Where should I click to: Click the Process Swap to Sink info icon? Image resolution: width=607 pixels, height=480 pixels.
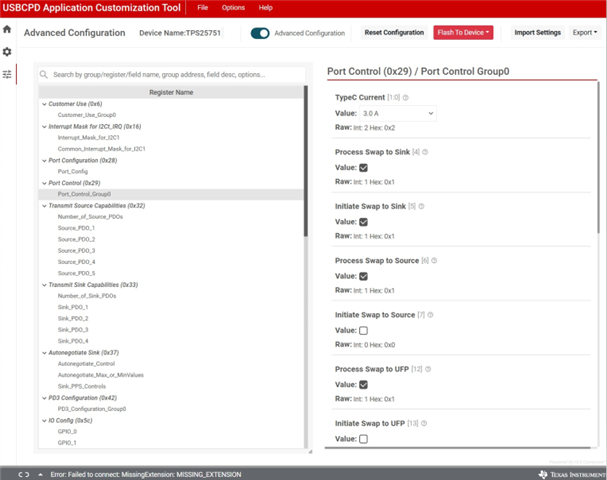click(x=425, y=152)
